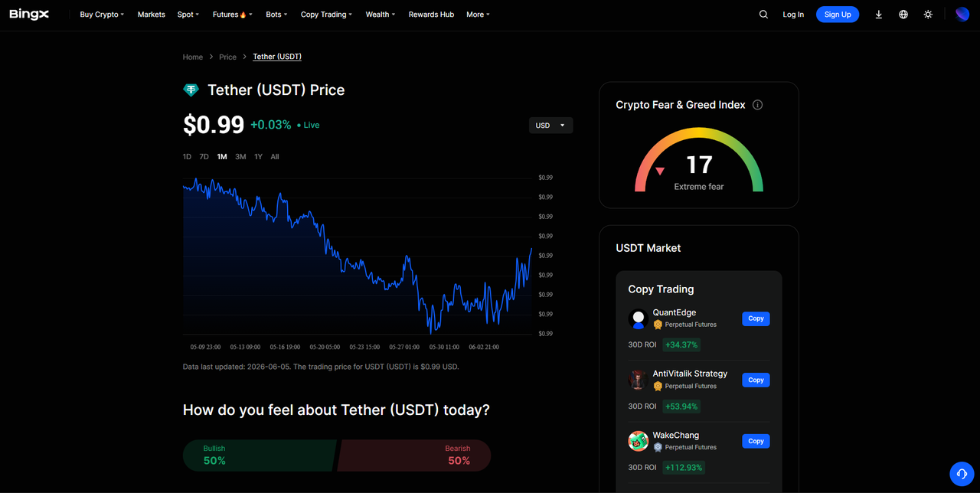Click Log In
The height and width of the screenshot is (493, 980).
[x=793, y=15]
